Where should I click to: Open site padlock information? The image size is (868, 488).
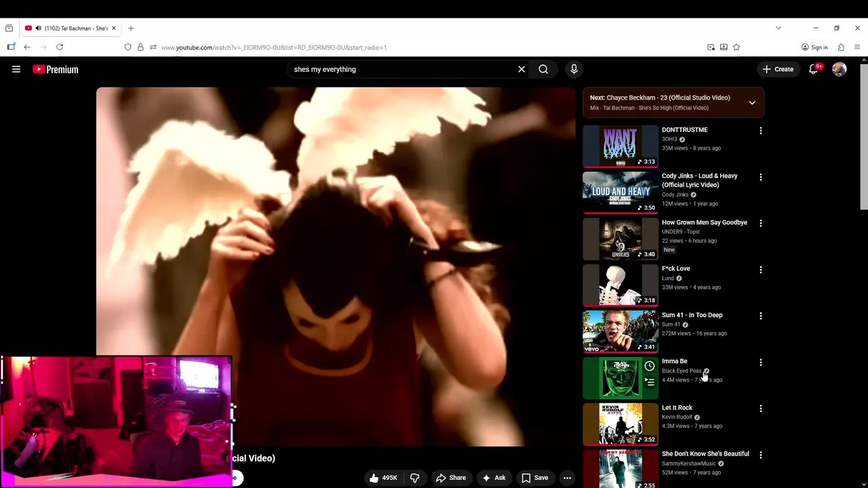[x=140, y=47]
